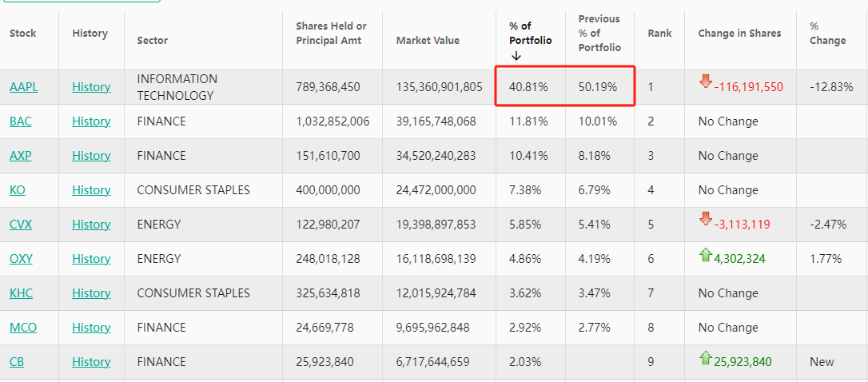The height and width of the screenshot is (382, 868).
Task: Open the BAC stock link
Action: pyautogui.click(x=20, y=121)
